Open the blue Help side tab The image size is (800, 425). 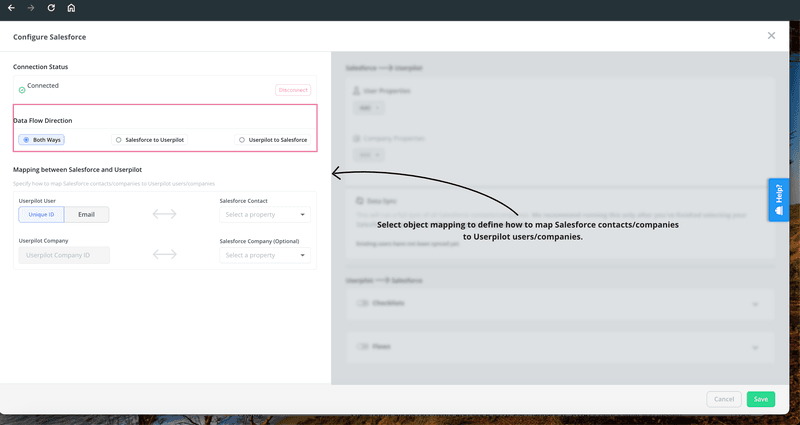point(779,199)
